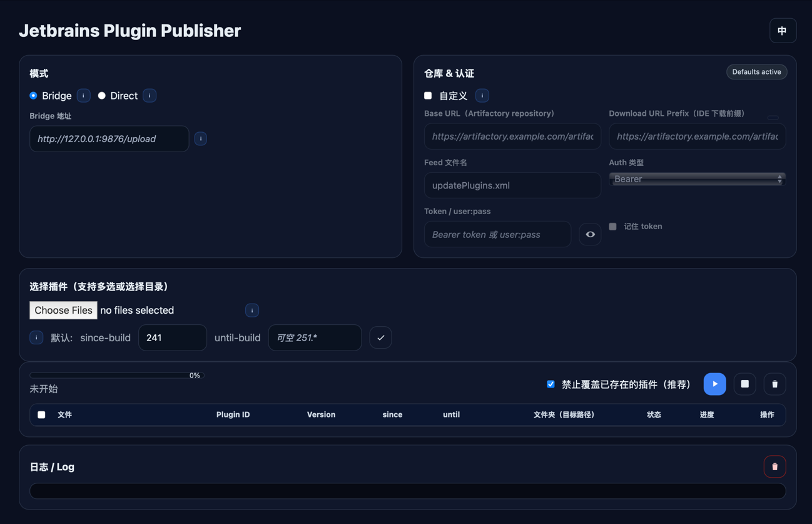The image size is (812, 524).
Task: Click the 状态 column header
Action: point(654,414)
